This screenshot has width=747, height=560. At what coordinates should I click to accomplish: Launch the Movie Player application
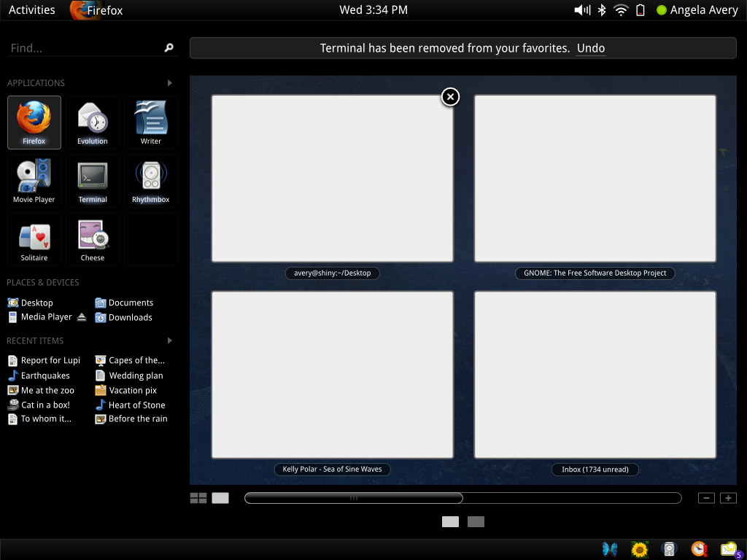pyautogui.click(x=34, y=180)
